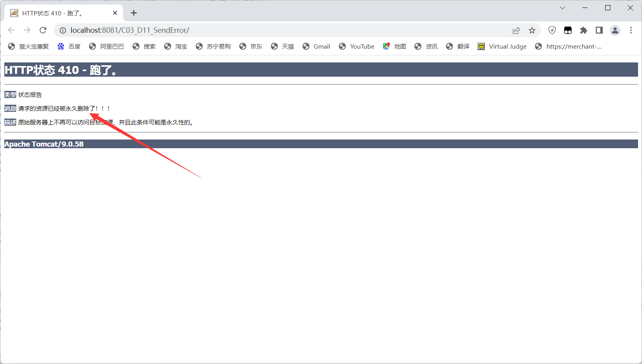Viewport: 642px width, 364px height.
Task: Close the HTTP状态 410 tab
Action: pyautogui.click(x=115, y=13)
